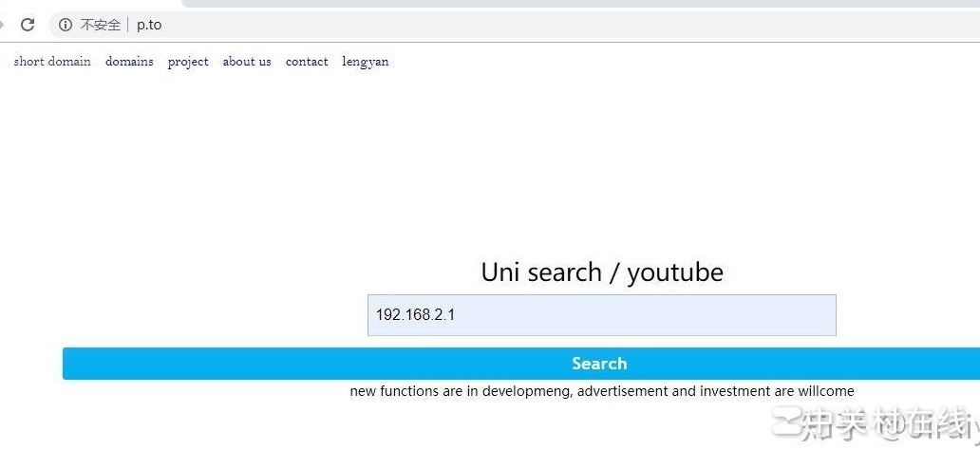Select the lengyan navigation link
Viewport: 980px width, 450px height.
click(x=366, y=62)
